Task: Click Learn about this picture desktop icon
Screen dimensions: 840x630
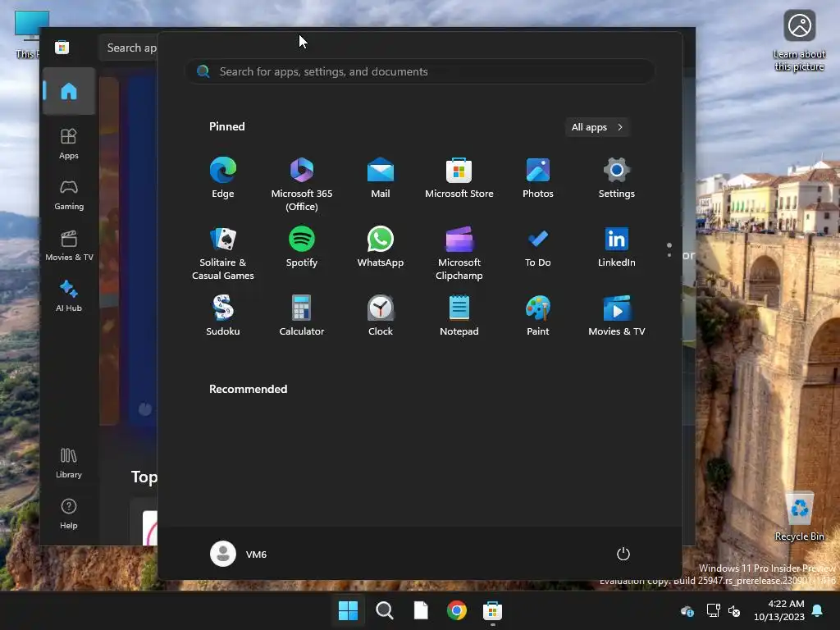Action: tap(799, 41)
